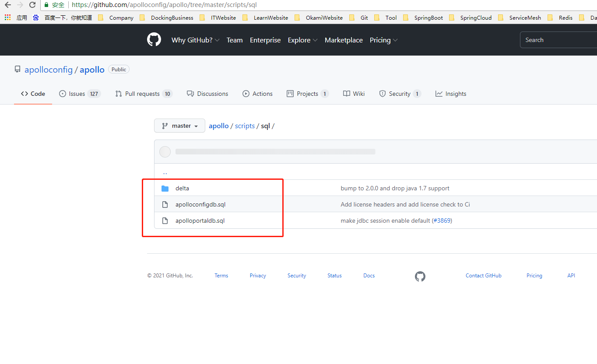
Task: Reload the page with the refresh icon
Action: [x=32, y=5]
